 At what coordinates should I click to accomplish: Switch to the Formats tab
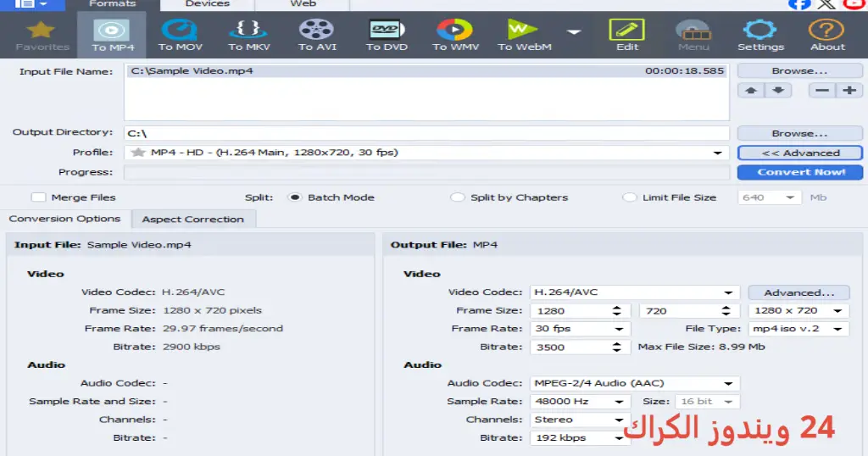(x=113, y=4)
